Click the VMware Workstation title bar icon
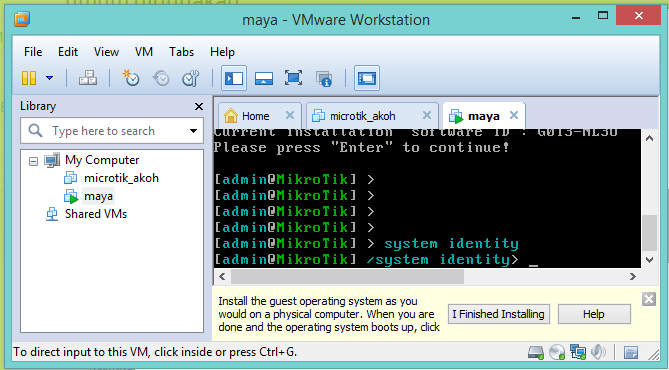 coord(21,19)
